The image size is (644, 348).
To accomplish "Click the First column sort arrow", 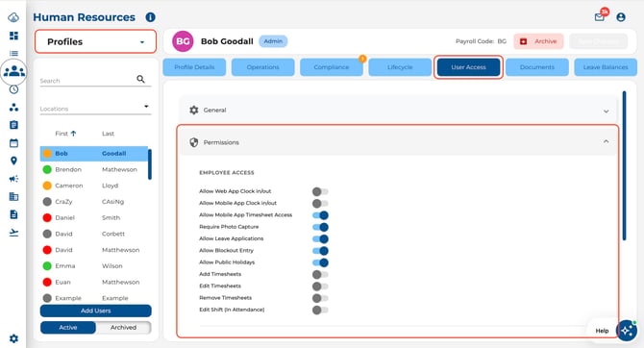I will (73, 133).
